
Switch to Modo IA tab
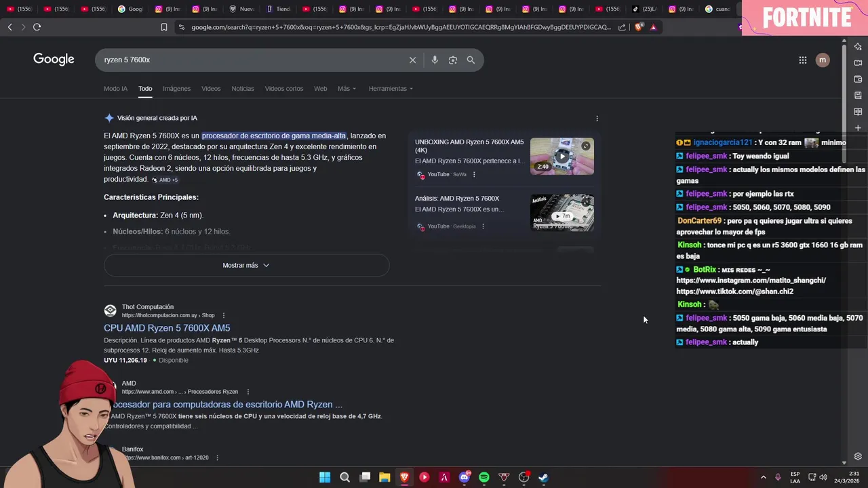(x=115, y=89)
